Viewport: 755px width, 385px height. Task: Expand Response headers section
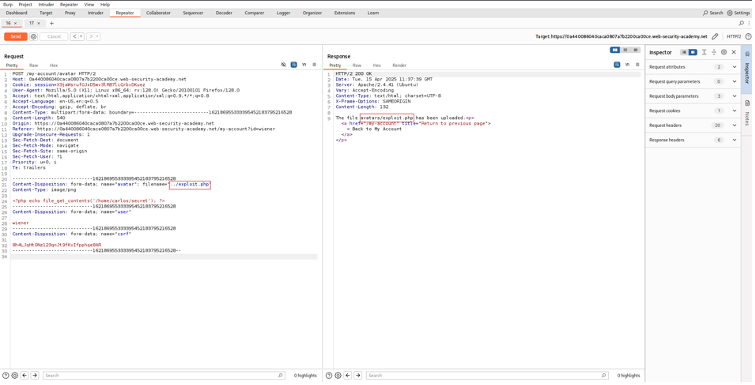point(734,140)
